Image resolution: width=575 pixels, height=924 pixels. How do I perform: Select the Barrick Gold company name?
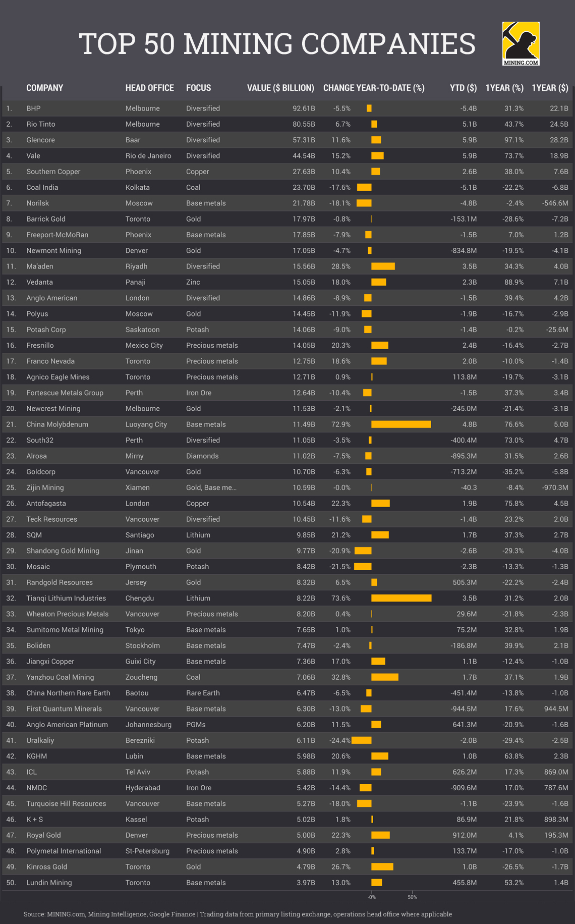tap(46, 219)
